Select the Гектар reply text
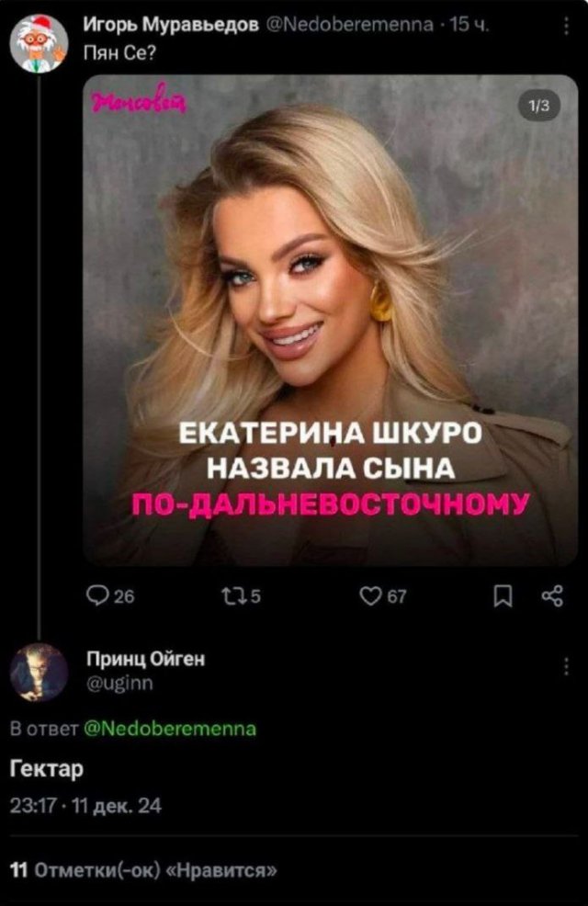This screenshot has height=906, width=588. tap(47, 769)
